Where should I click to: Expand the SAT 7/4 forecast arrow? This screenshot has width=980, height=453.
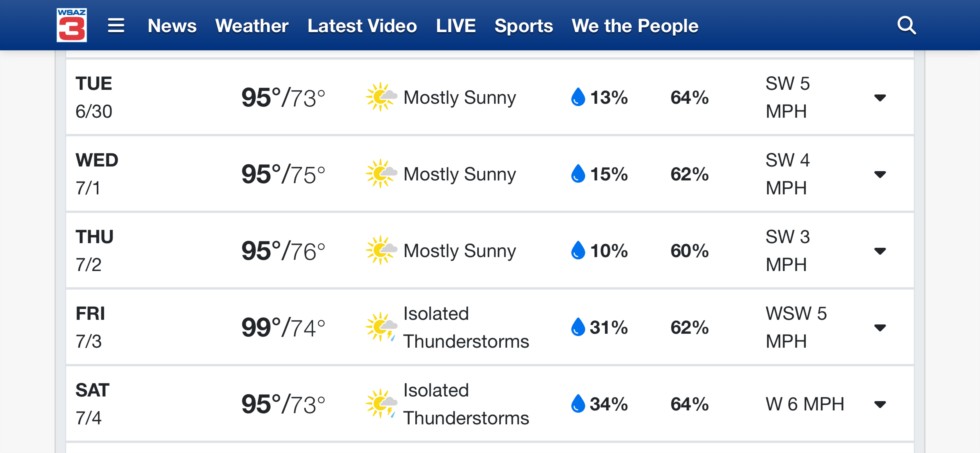tap(880, 404)
